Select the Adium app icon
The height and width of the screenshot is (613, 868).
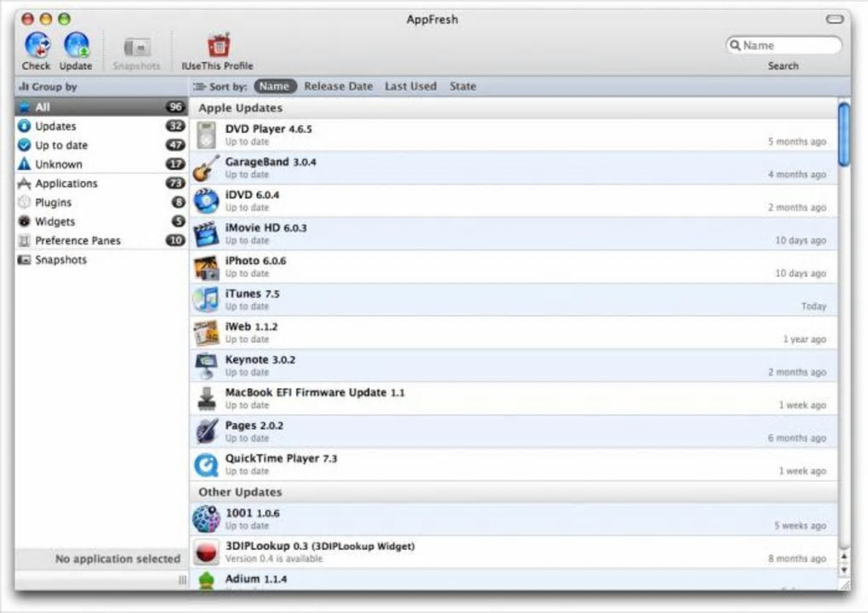coord(206,581)
